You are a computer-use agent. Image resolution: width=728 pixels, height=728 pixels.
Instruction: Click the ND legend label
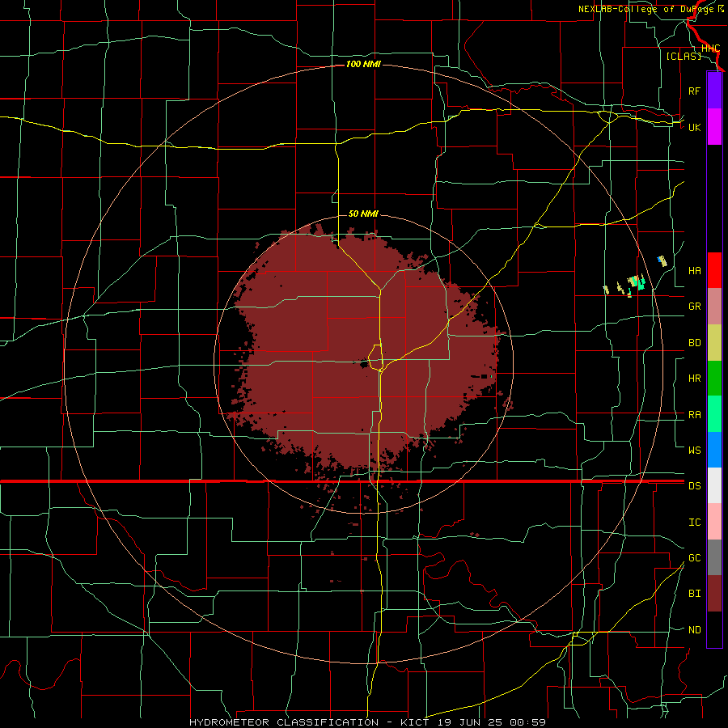coord(694,630)
